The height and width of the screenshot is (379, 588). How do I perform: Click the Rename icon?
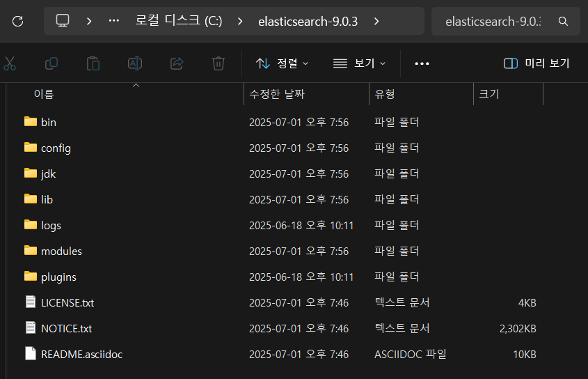[x=135, y=63]
